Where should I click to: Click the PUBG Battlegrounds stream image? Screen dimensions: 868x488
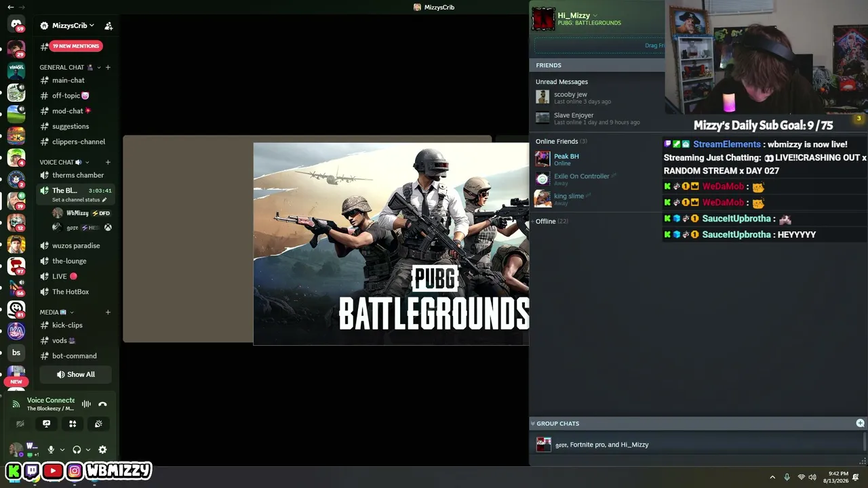pos(391,243)
